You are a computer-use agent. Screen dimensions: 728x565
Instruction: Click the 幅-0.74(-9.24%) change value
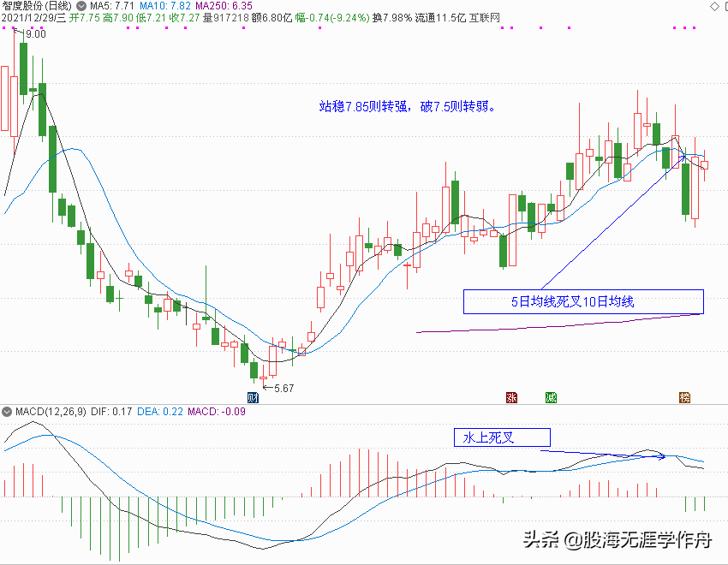pyautogui.click(x=332, y=18)
